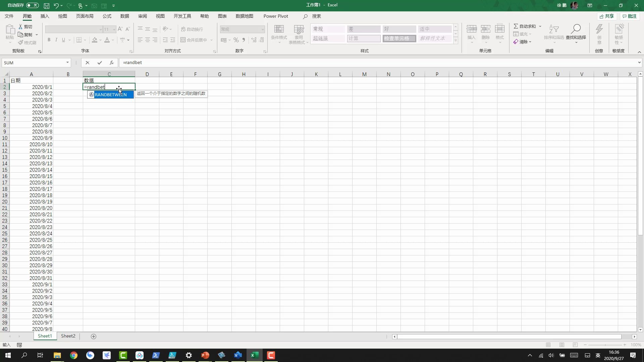Switch to Page Layout view in status bar
Screen dimensions: 644x362
pos(561,345)
